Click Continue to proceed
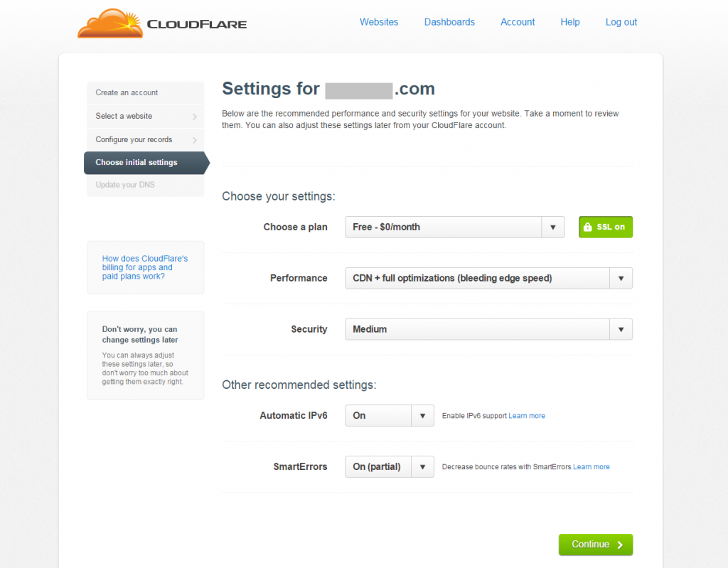The image size is (728, 568). [x=596, y=545]
